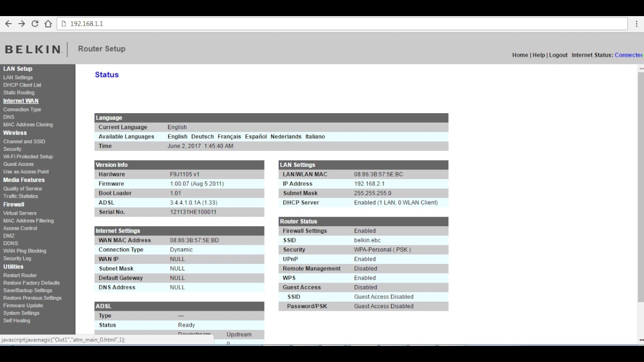Click Restart Router
This screenshot has height=362, width=644.
[20, 276]
